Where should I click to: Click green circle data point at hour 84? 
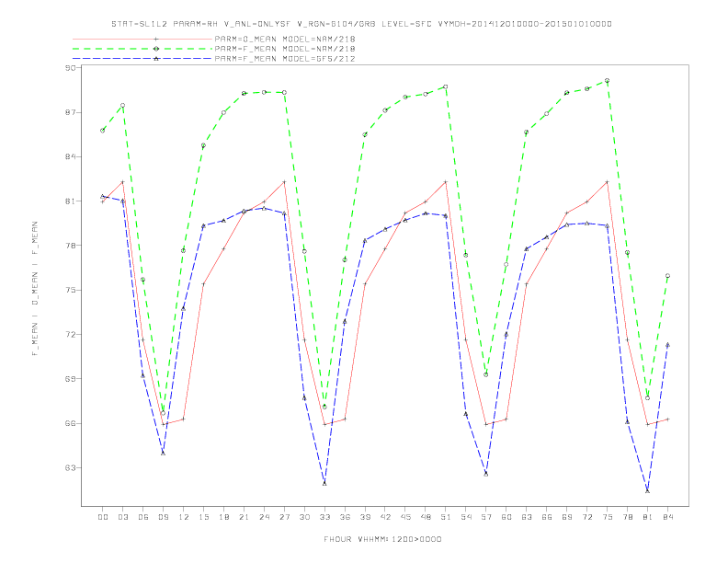click(x=667, y=276)
